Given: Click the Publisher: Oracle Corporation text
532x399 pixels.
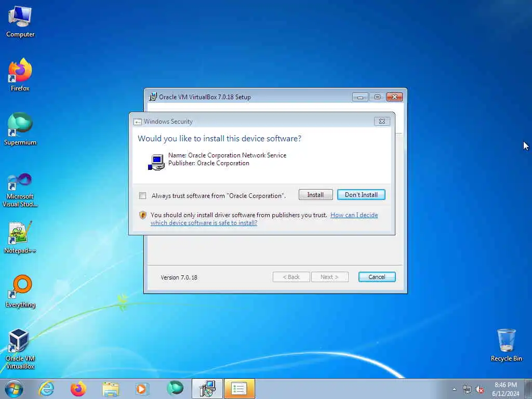Looking at the screenshot, I should point(209,163).
